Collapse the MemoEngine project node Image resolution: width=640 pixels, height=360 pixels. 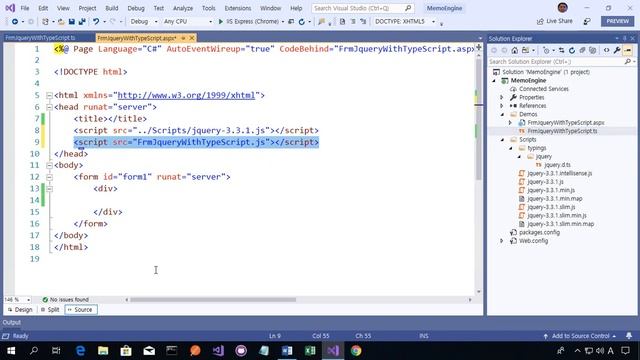494,80
